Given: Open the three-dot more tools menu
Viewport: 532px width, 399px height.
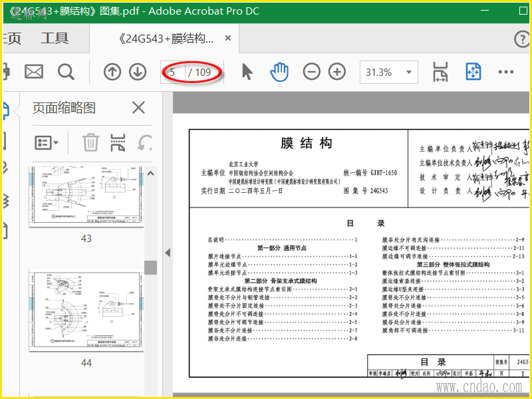Looking at the screenshot, I should (506, 72).
